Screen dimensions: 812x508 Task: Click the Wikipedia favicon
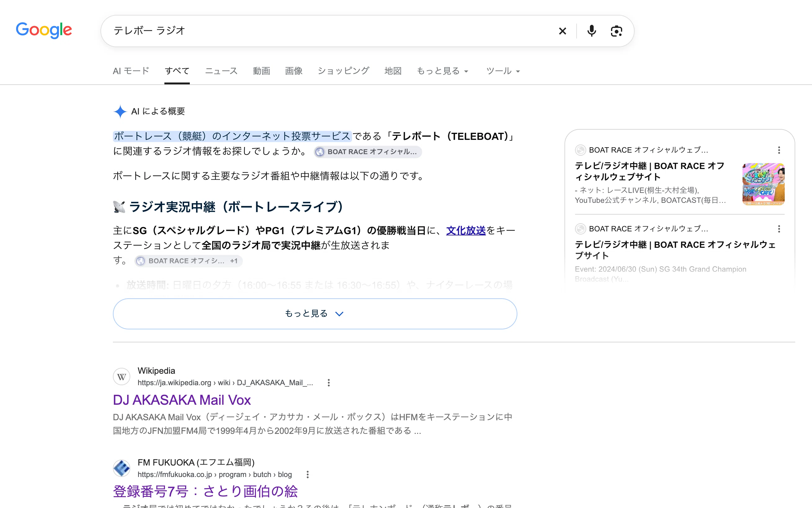point(122,377)
